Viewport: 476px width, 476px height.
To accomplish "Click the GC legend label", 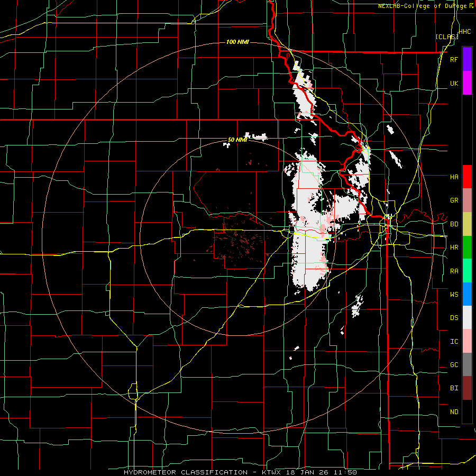I will pyautogui.click(x=454, y=364).
